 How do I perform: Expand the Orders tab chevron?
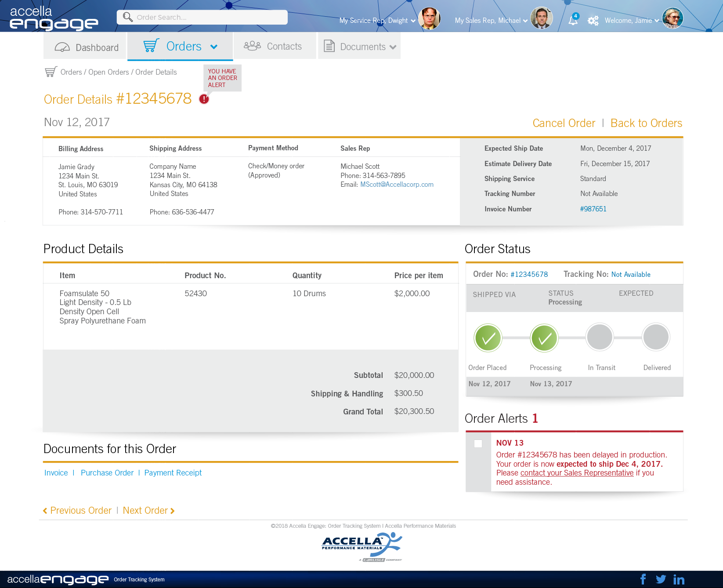point(214,47)
